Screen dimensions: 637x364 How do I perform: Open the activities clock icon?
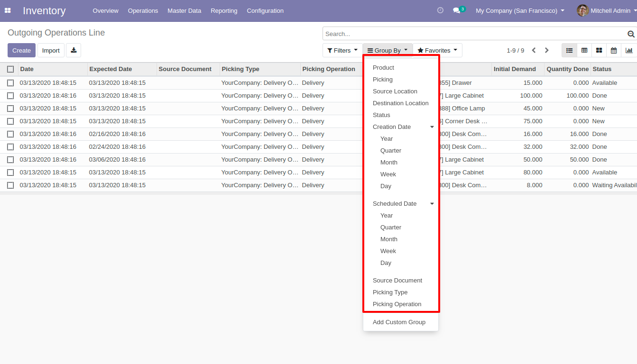tap(440, 10)
